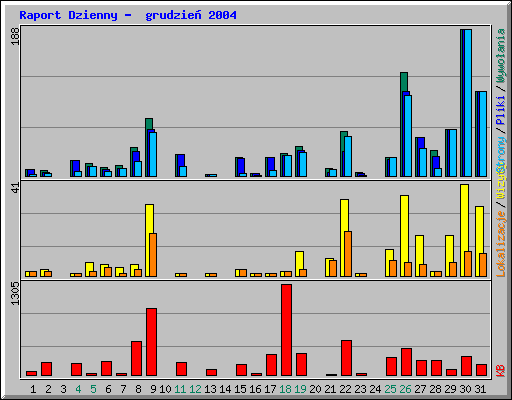Select the red KB bar for day 17
The height and width of the screenshot is (400, 512).
(271, 365)
